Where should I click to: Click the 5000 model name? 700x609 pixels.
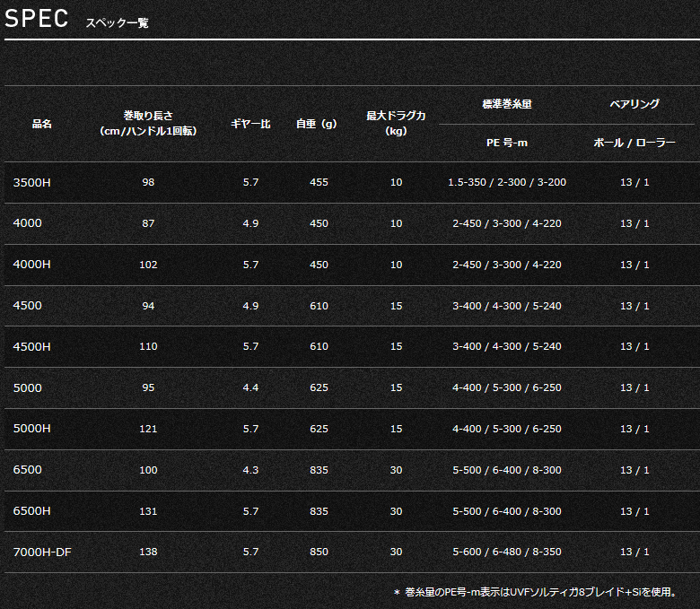pyautogui.click(x=27, y=387)
